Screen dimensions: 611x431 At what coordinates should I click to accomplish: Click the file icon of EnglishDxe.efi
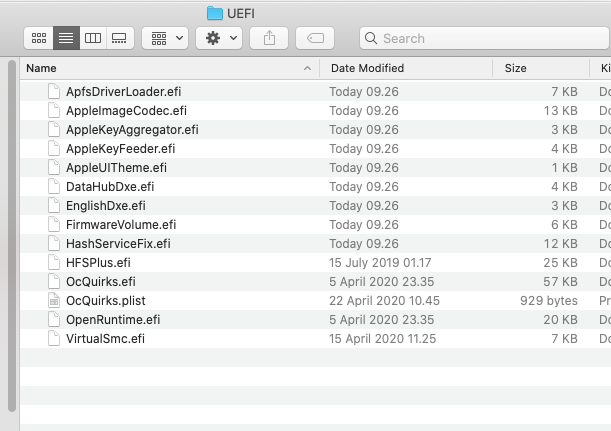[x=54, y=205]
